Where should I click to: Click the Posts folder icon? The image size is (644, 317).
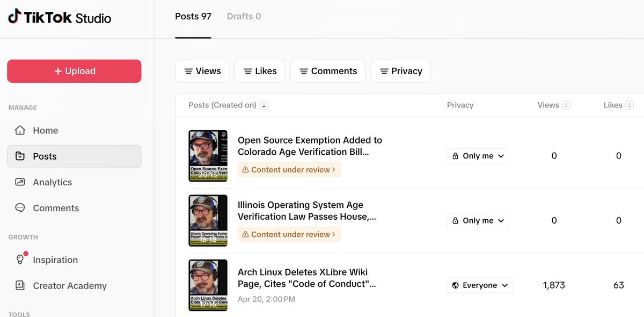[x=20, y=156]
